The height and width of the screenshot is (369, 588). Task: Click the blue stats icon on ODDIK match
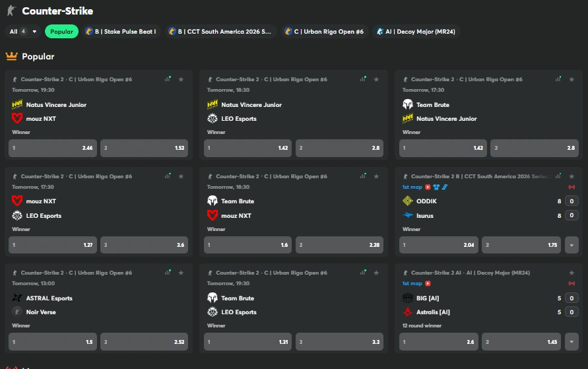click(444, 187)
